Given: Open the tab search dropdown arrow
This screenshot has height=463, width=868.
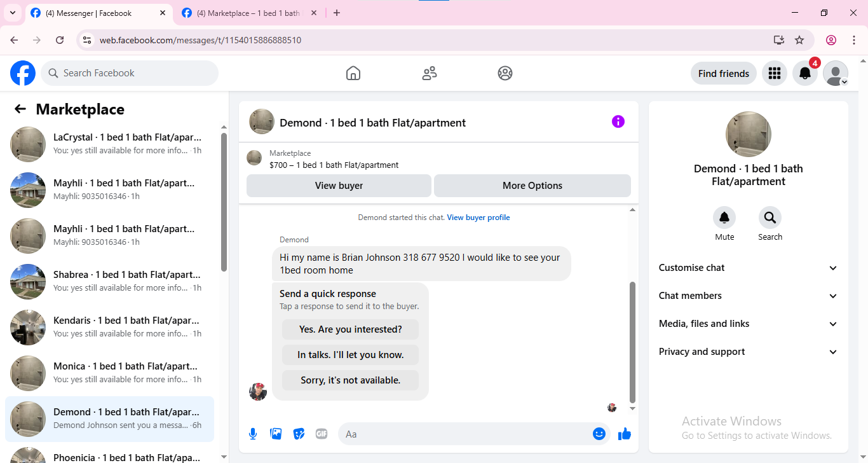Looking at the screenshot, I should click(x=13, y=13).
